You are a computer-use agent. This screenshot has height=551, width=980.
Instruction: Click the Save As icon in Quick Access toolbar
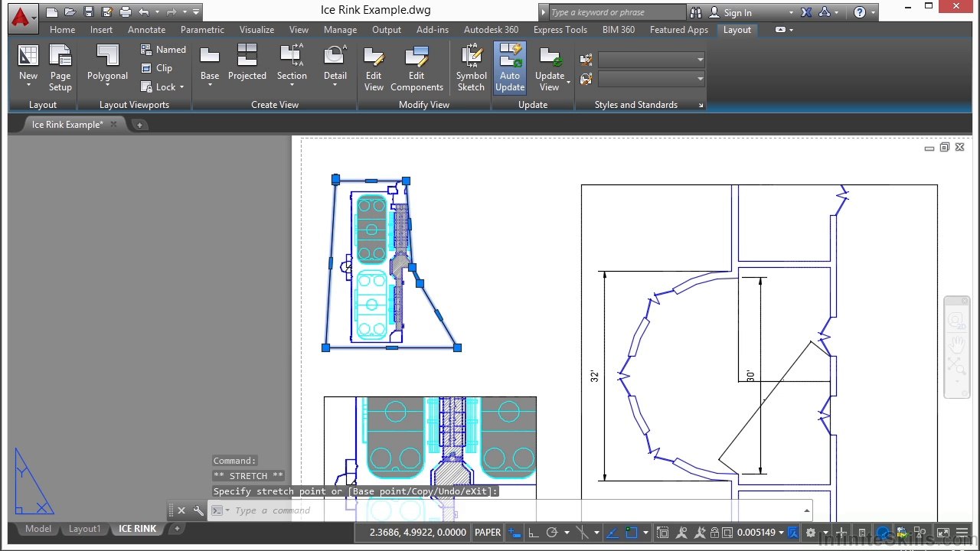[107, 12]
